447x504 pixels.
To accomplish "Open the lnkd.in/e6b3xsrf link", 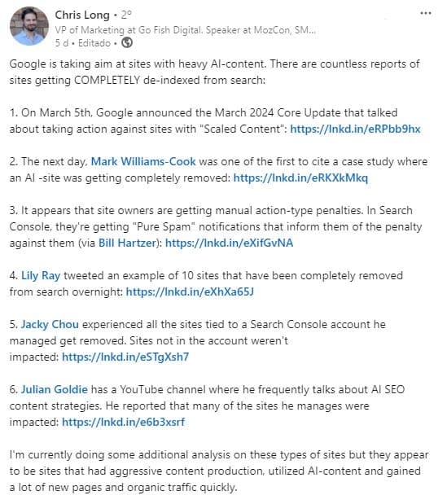I will [x=124, y=422].
